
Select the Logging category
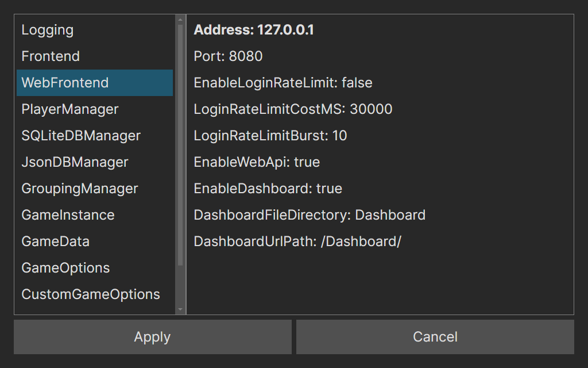pos(48,30)
